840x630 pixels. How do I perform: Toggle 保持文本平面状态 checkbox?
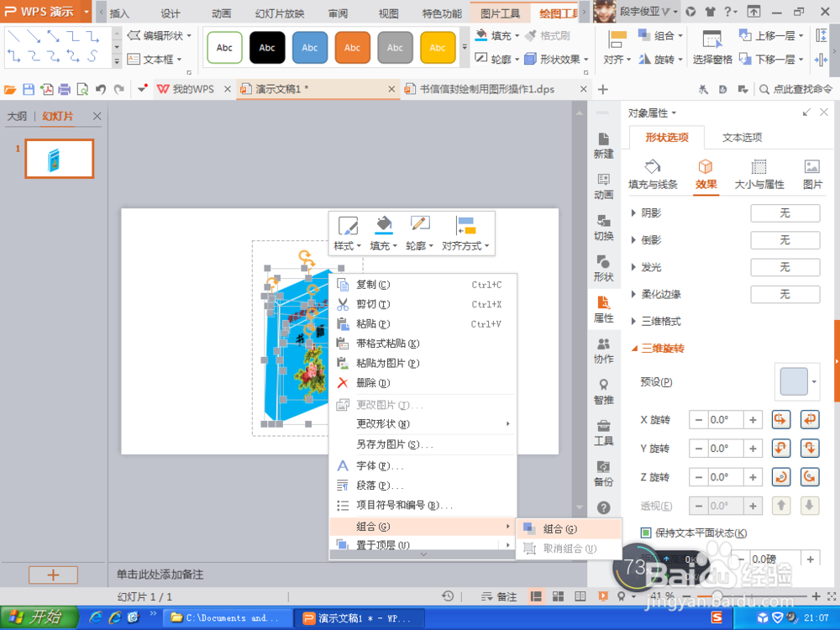[x=646, y=533]
